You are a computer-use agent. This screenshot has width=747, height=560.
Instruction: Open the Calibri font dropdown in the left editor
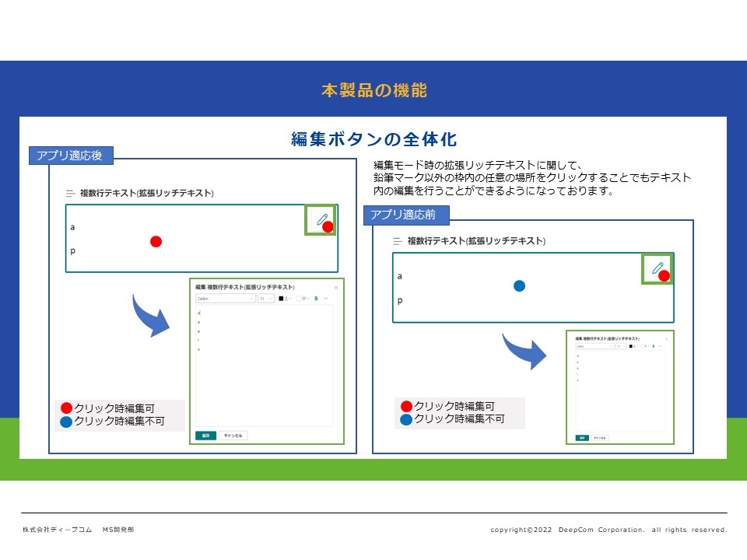[225, 299]
